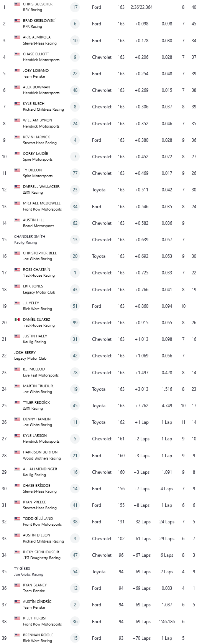Select Hendrick Motorsports team under Alex Bowman
Image resolution: width=207 pixels, height=644 pixels.
pos(41,93)
